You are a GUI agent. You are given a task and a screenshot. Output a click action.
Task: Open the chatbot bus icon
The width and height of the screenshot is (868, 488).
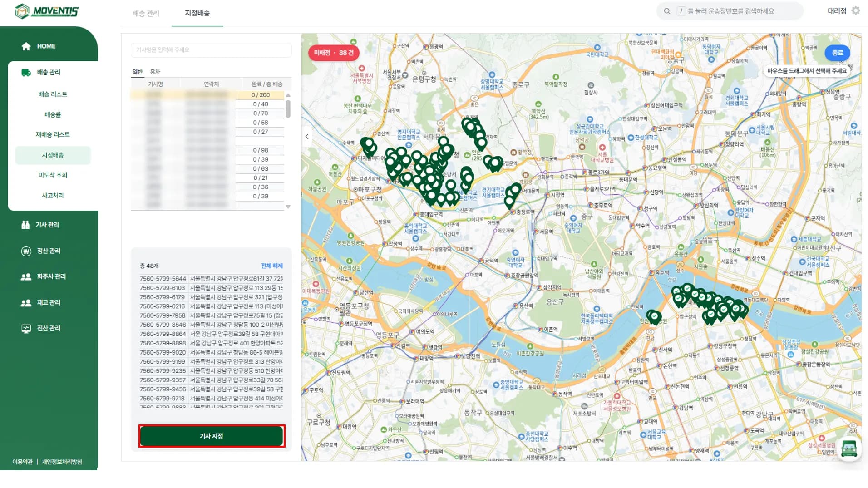pos(848,449)
